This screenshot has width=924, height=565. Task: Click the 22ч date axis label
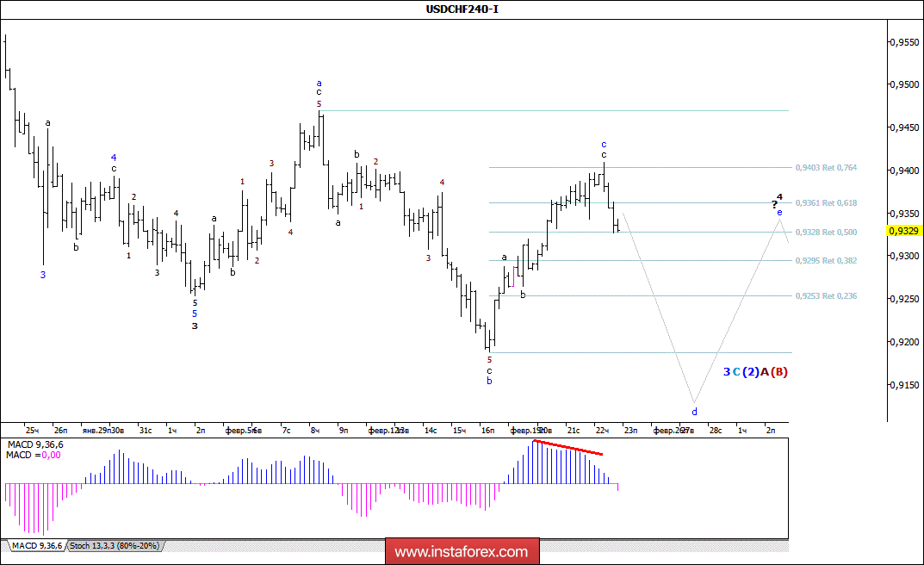click(602, 431)
